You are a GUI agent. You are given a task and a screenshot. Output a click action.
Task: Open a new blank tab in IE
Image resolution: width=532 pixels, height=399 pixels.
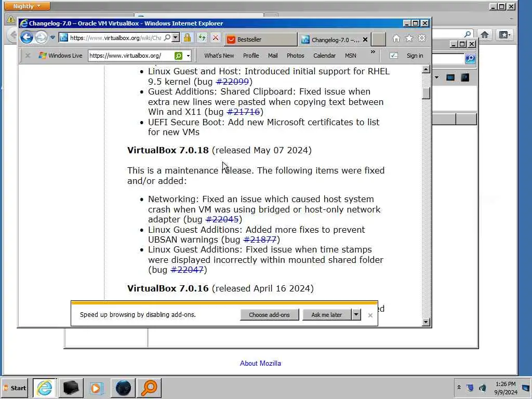[379, 39]
